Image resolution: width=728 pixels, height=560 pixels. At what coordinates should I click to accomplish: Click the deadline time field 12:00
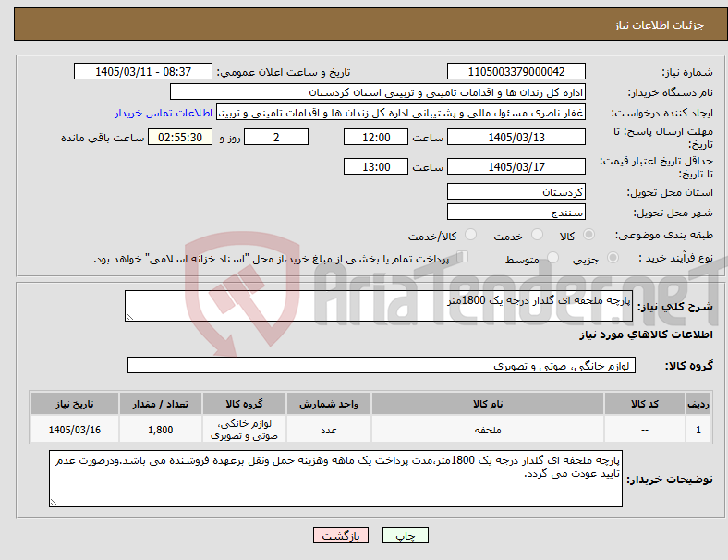[376, 137]
